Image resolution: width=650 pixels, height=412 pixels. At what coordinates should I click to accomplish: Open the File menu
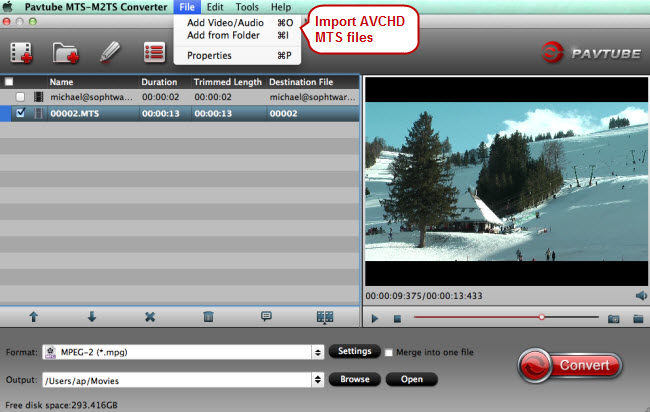click(187, 7)
